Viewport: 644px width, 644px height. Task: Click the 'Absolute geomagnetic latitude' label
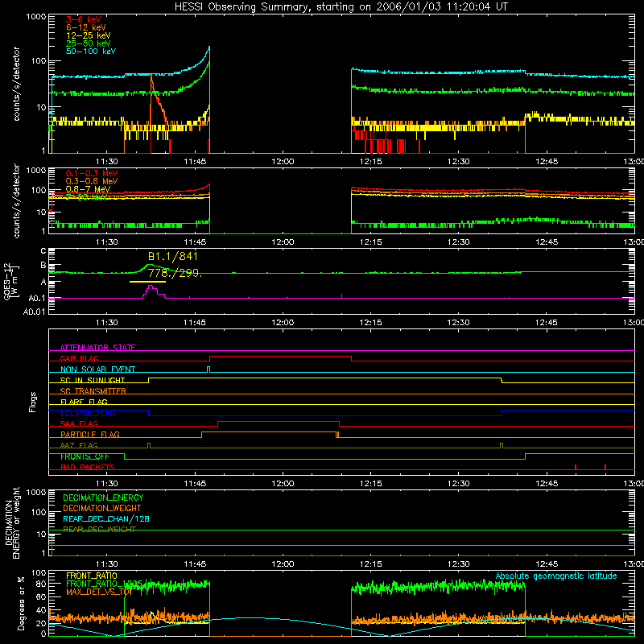pyautogui.click(x=556, y=576)
